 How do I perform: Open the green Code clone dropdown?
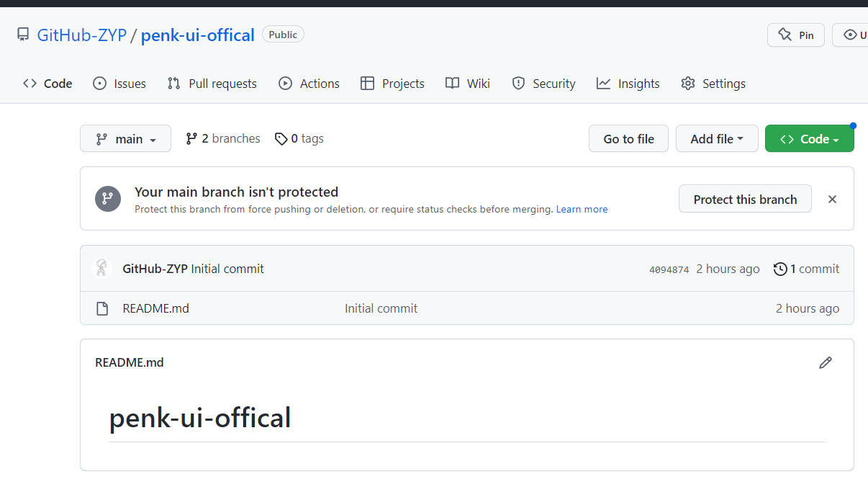point(809,138)
